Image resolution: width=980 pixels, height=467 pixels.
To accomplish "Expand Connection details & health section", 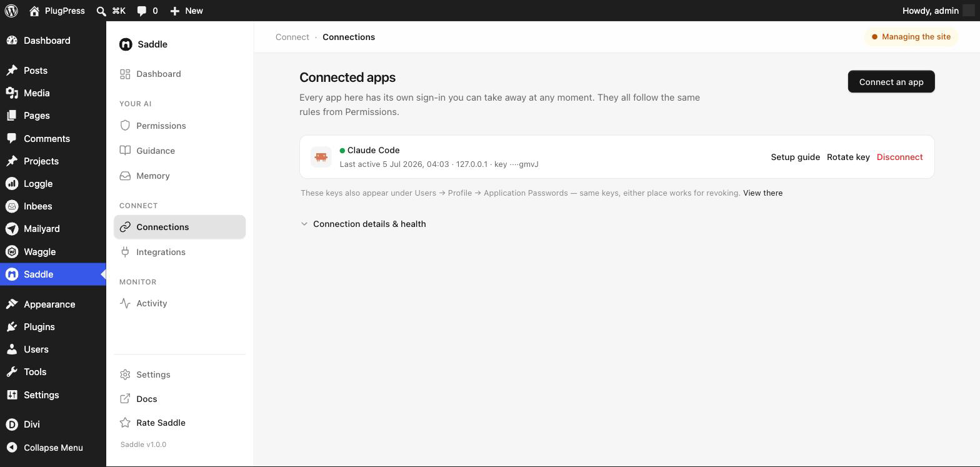I will [x=363, y=224].
